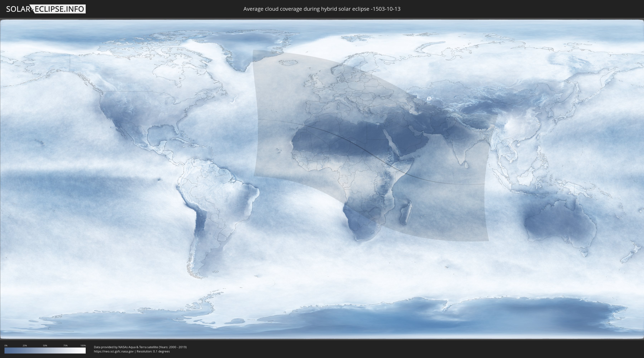Click the neo.sci.gsfc.nasa.gov URL text
This screenshot has width=644, height=358.
pos(114,352)
